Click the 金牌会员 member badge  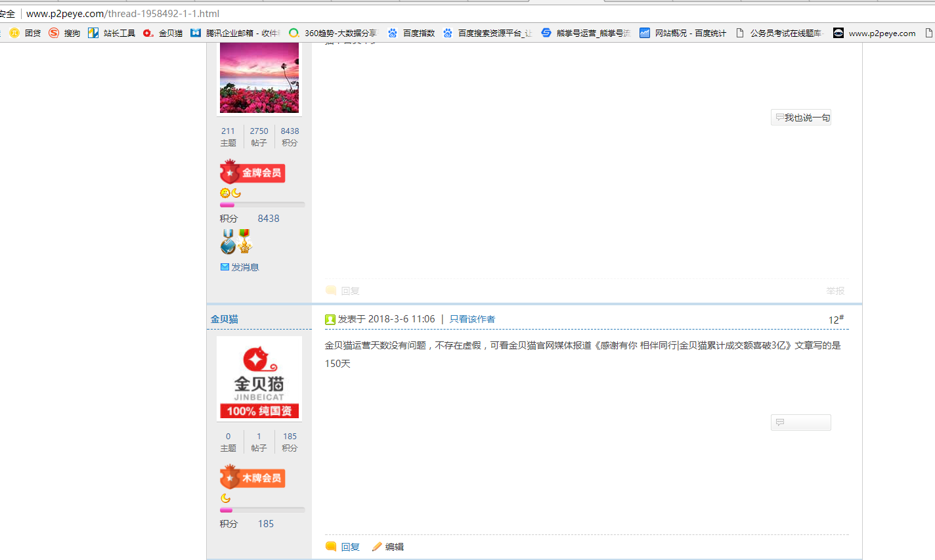pos(252,172)
